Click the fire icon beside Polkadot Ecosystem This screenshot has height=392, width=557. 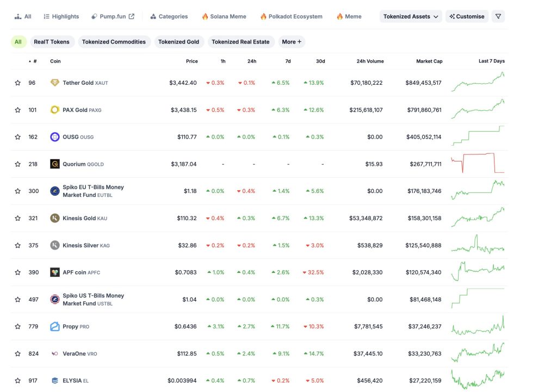click(263, 16)
